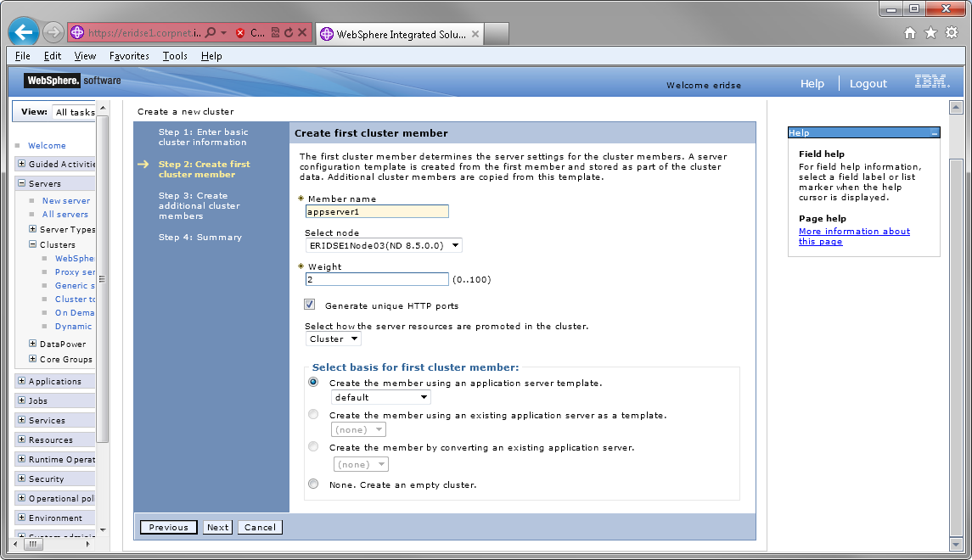The width and height of the screenshot is (972, 560).
Task: Click the browser address bar URL
Action: pyautogui.click(x=143, y=33)
